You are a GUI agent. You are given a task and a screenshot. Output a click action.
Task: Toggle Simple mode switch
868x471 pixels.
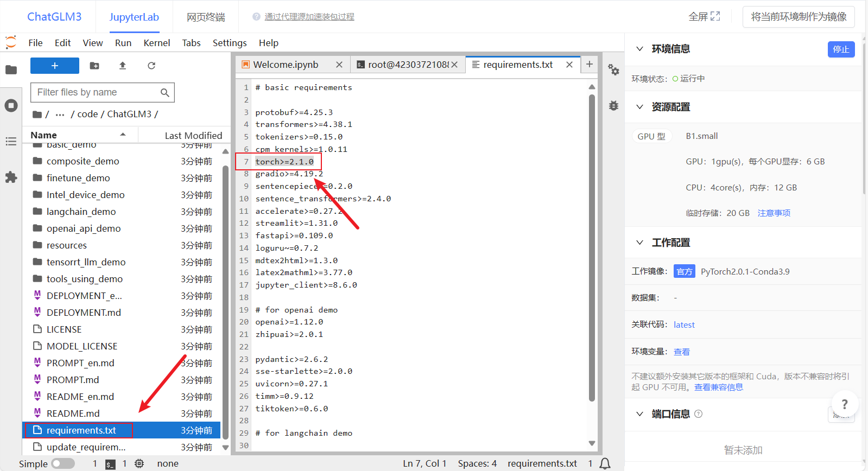coord(63,463)
